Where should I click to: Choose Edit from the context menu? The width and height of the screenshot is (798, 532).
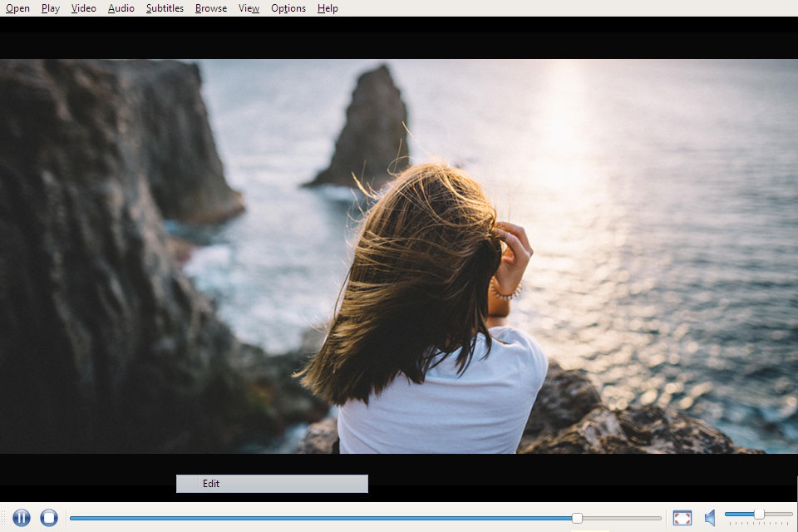pyautogui.click(x=273, y=484)
